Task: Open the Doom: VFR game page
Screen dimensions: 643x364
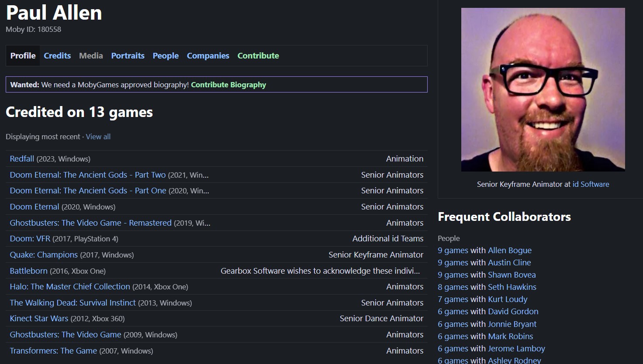Action: 30,239
